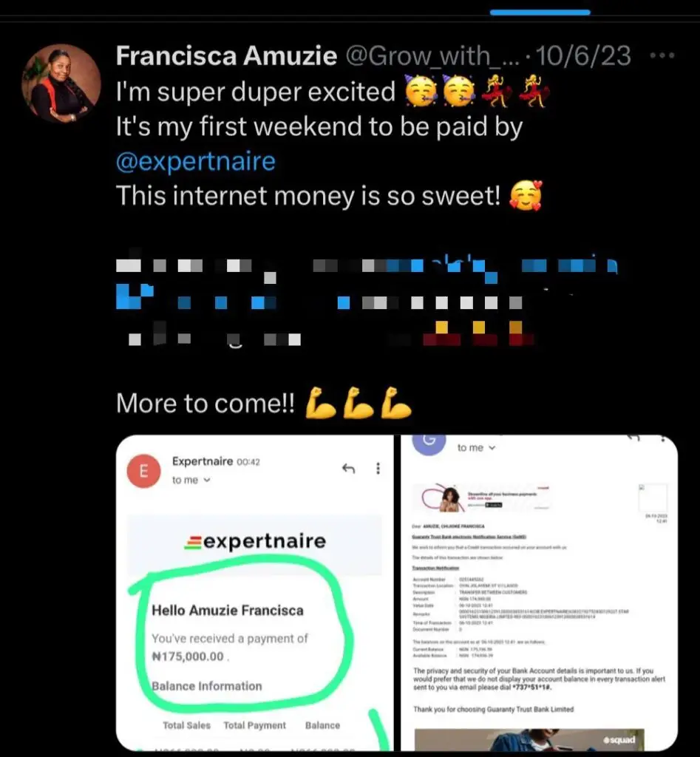
Task: Click the red E sender avatar
Action: point(143,471)
